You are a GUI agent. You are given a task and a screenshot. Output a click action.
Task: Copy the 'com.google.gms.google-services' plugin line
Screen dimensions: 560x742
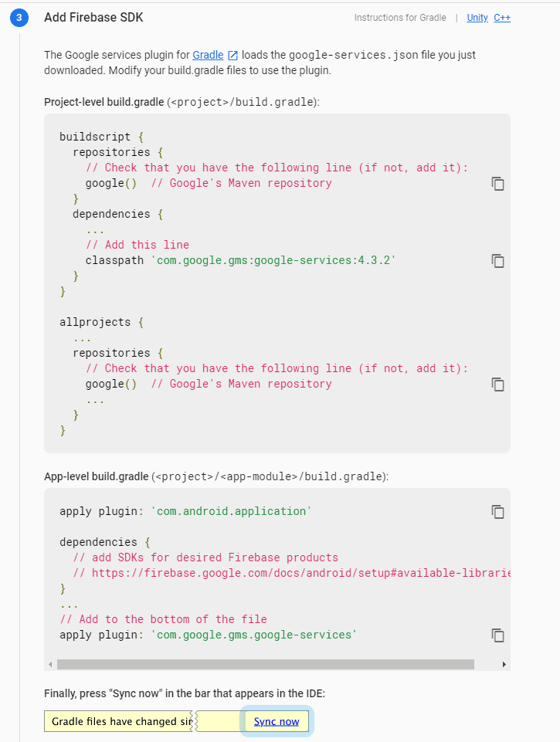pyautogui.click(x=497, y=635)
